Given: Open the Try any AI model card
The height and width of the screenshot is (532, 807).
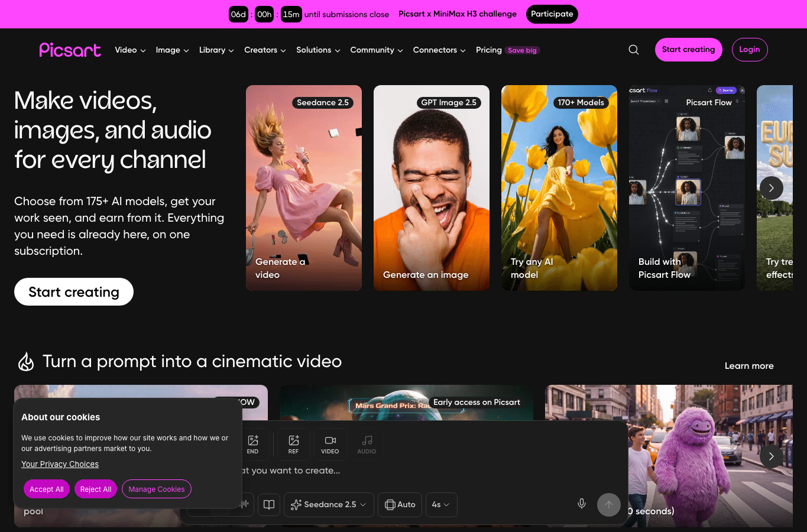Looking at the screenshot, I should tap(559, 188).
